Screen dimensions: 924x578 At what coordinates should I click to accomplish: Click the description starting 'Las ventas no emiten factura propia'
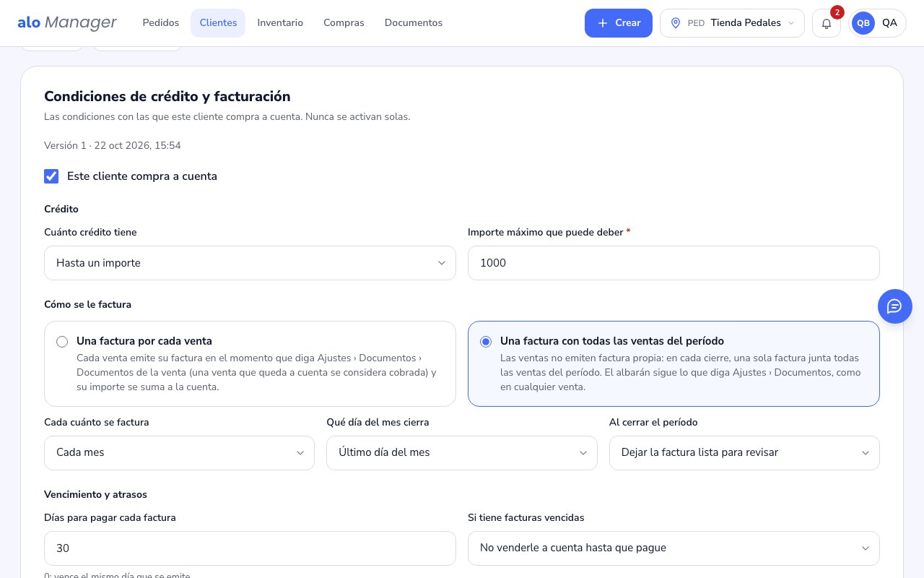pos(680,372)
